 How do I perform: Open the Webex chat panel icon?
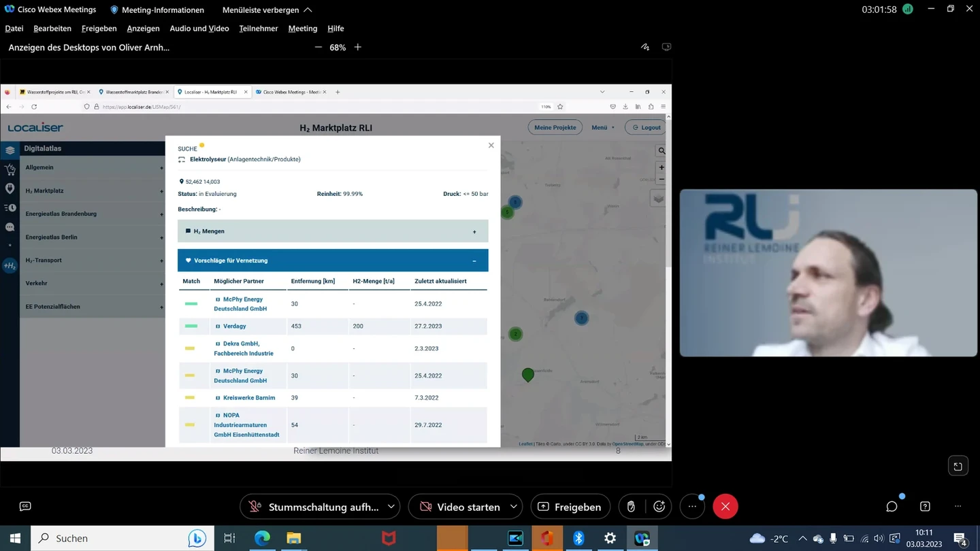point(892,507)
